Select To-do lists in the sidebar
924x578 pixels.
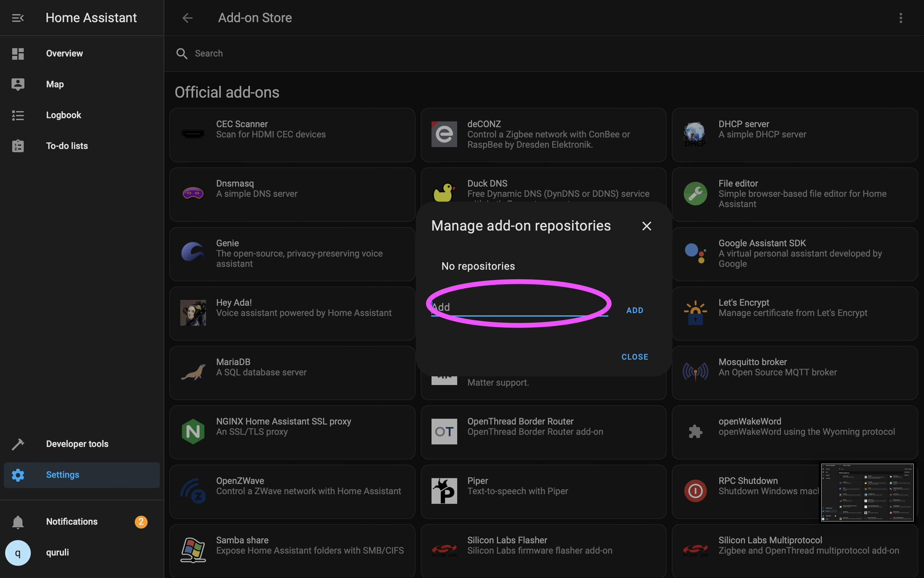click(x=82, y=146)
